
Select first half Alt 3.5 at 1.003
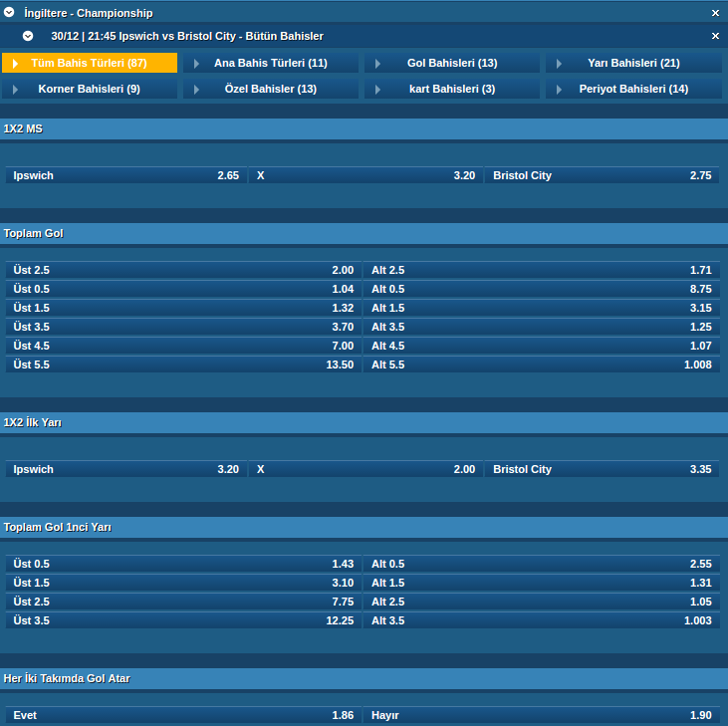click(x=542, y=620)
